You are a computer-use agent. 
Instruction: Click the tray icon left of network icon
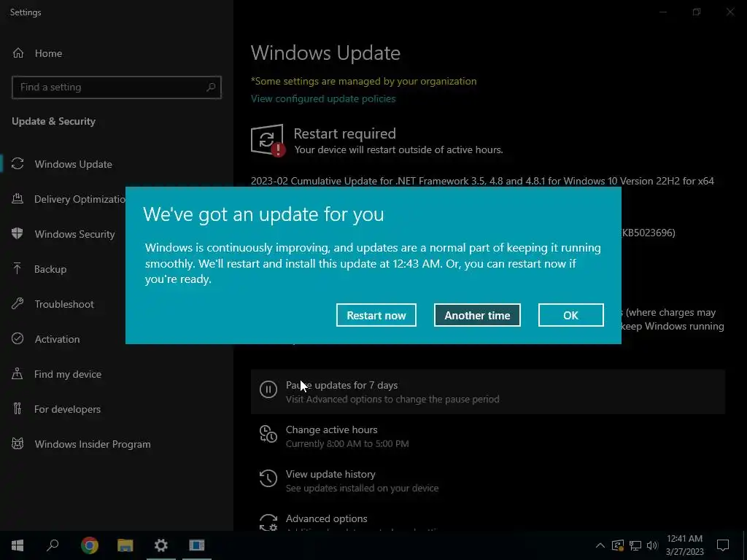point(618,545)
